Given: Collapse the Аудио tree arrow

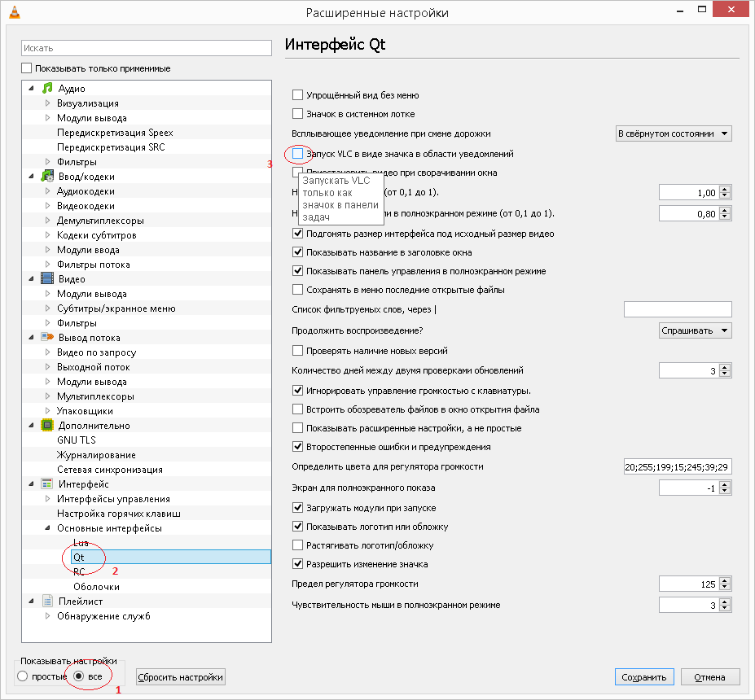Looking at the screenshot, I should pos(32,88).
